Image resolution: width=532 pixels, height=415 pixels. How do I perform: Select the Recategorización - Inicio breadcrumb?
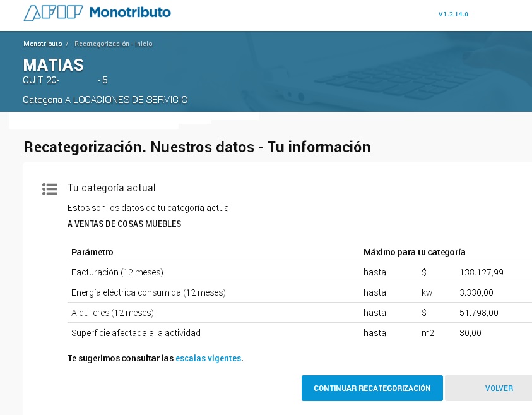tap(114, 44)
